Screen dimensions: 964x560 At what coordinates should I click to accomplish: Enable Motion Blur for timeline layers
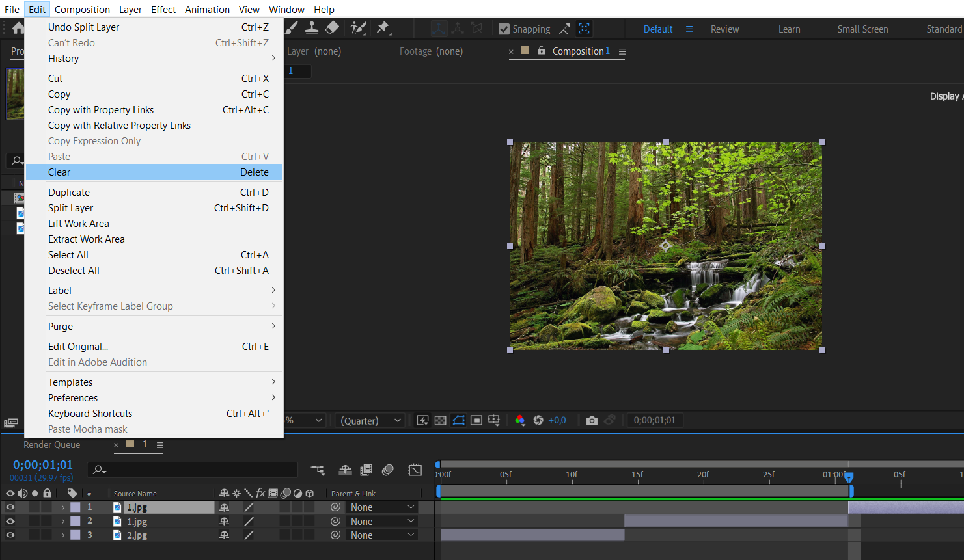tap(388, 470)
